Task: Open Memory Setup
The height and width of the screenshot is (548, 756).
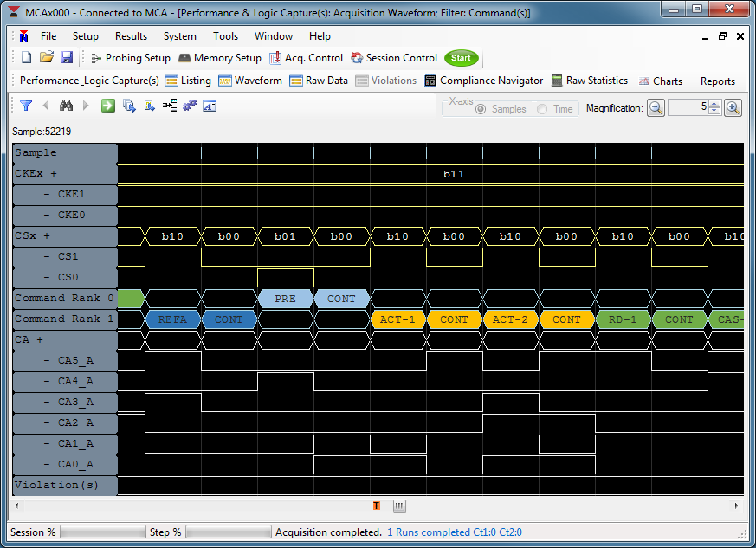Action: pyautogui.click(x=220, y=58)
